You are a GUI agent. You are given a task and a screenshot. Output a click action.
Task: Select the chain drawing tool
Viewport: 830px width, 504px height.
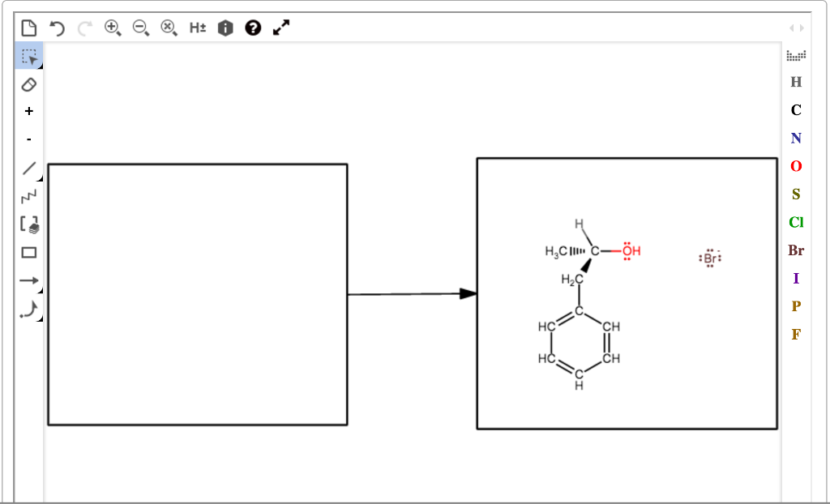tap(29, 196)
